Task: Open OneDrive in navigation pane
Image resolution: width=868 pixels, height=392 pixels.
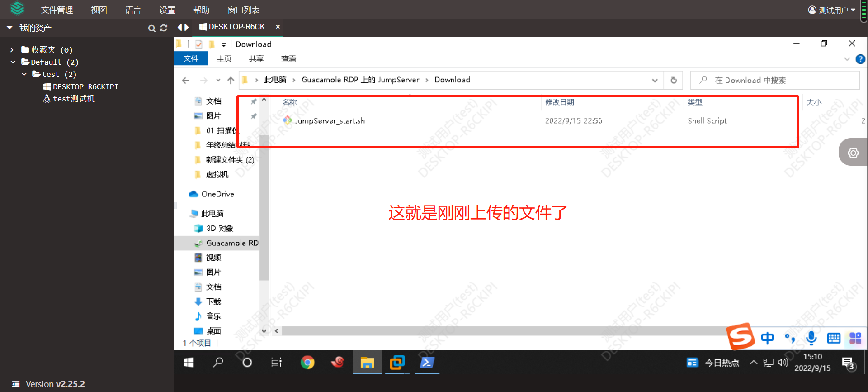Action: 212,194
